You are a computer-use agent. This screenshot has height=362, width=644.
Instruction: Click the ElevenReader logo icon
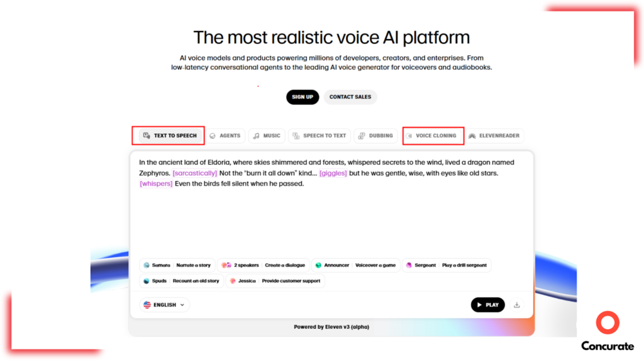[x=472, y=136]
